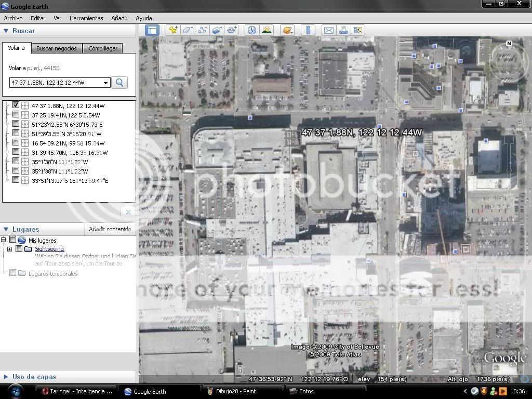
Task: Click the Lugares temporales folder icon
Action: [22, 273]
